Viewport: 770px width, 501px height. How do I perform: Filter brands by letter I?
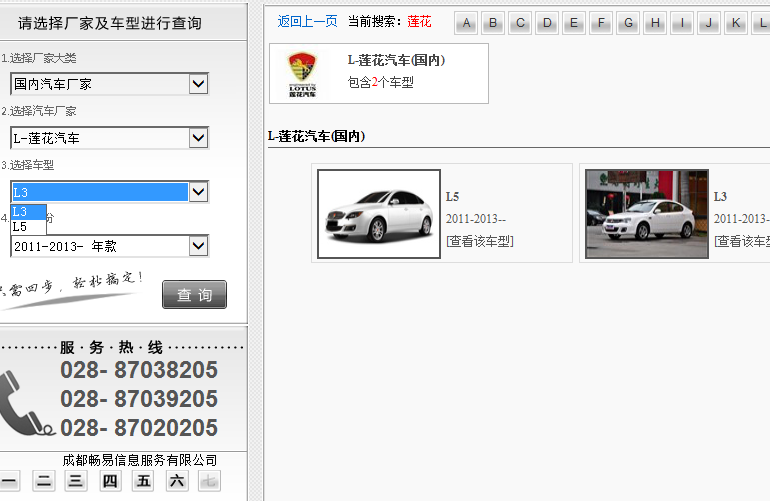(682, 23)
